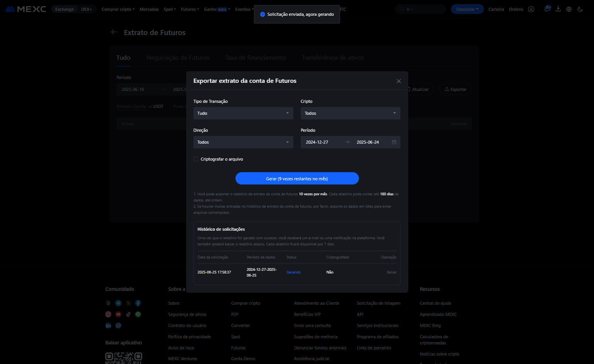Click the end date 2025-06-24 field
This screenshot has height=364, width=594.
[368, 142]
